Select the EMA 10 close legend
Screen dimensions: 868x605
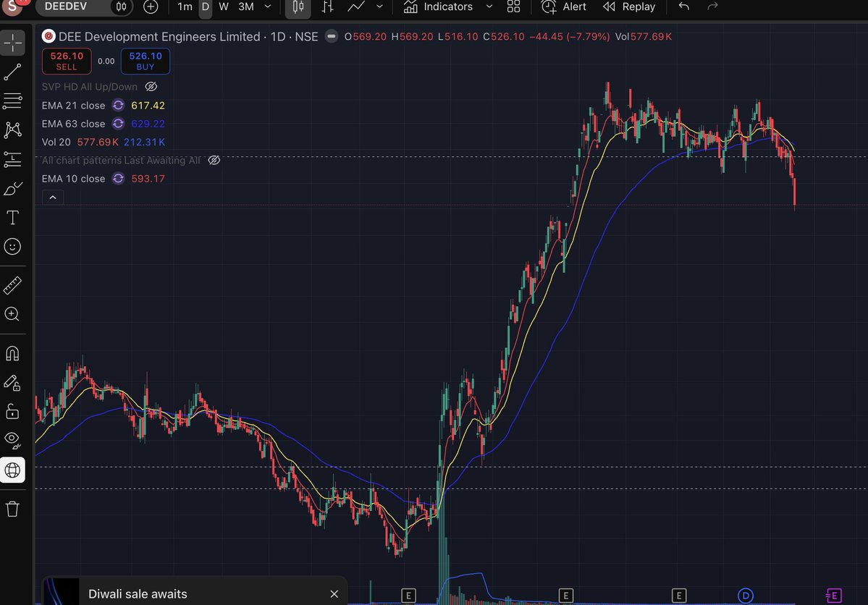tap(73, 178)
